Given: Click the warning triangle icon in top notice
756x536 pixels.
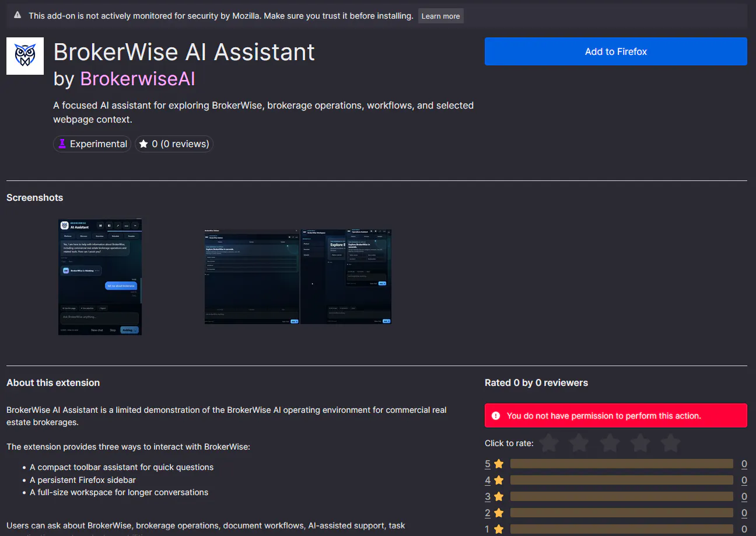Looking at the screenshot, I should click(x=17, y=16).
